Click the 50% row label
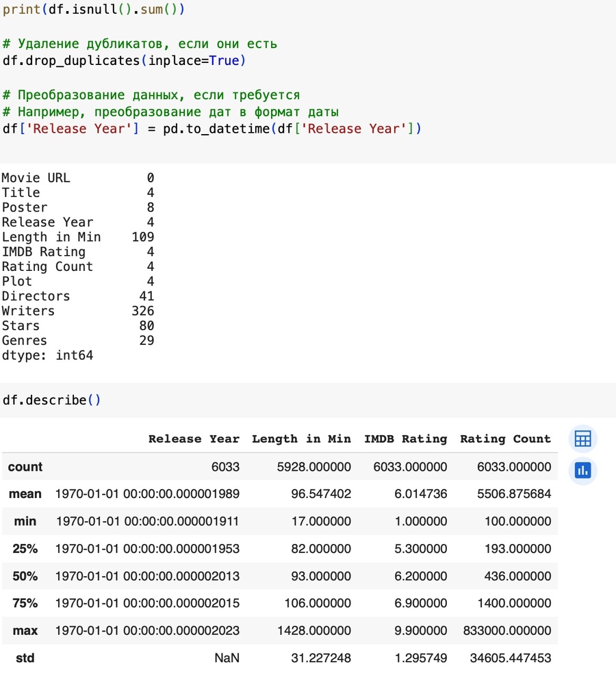The height and width of the screenshot is (676, 616). (x=25, y=576)
